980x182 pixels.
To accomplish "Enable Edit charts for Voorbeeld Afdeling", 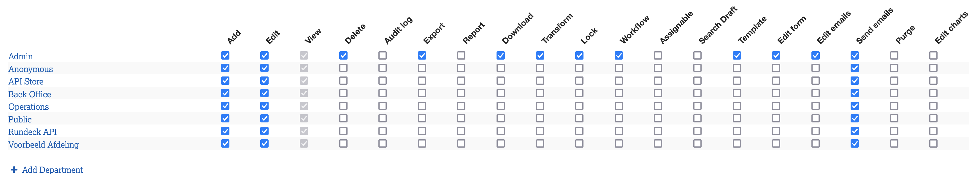I will pyautogui.click(x=933, y=144).
